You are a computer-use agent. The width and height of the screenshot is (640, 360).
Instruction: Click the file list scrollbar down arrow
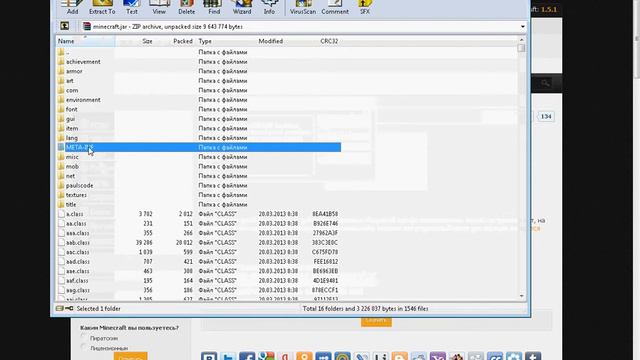(521, 296)
